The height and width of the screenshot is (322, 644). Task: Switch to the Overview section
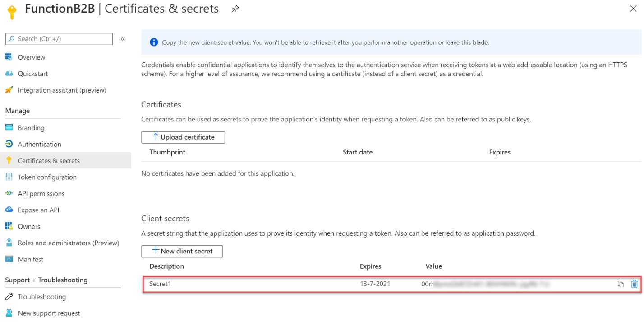click(31, 57)
